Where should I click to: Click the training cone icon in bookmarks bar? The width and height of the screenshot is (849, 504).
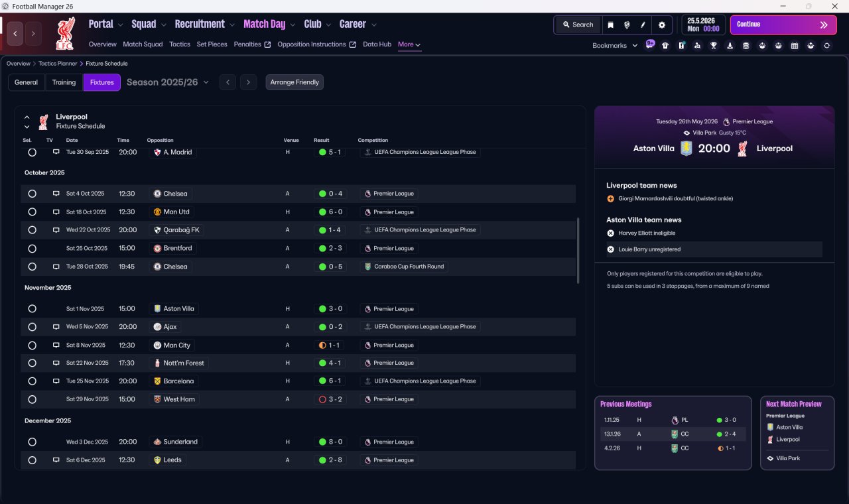tap(730, 46)
